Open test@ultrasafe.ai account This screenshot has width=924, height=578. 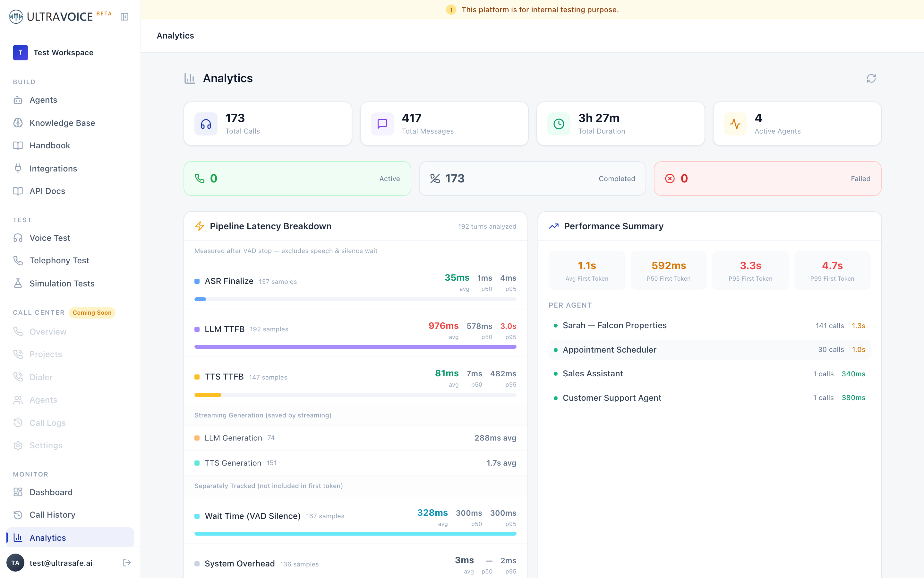click(61, 563)
